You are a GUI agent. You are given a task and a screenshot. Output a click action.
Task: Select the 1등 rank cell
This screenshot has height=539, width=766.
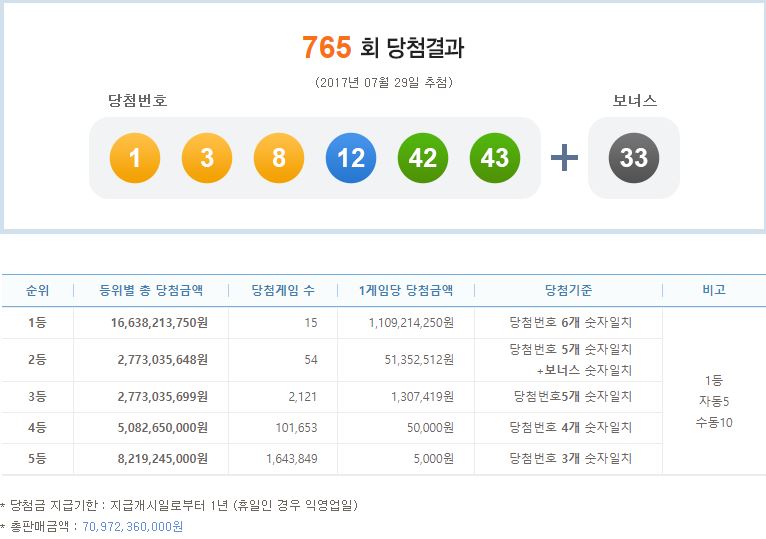[37, 323]
